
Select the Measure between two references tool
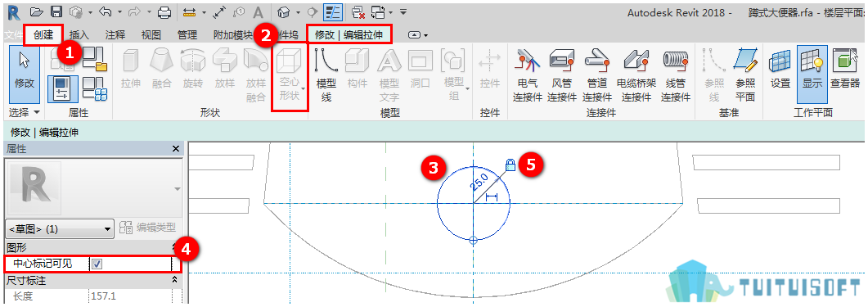pos(190,11)
